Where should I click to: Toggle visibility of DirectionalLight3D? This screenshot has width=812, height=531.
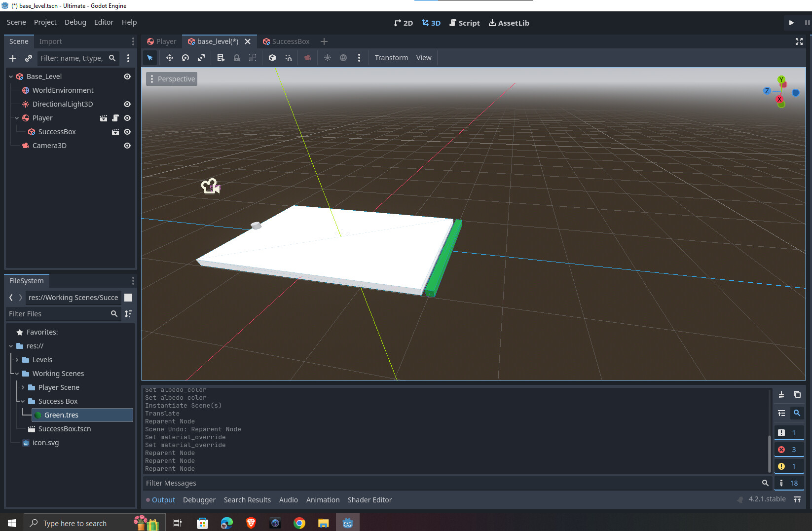click(x=127, y=104)
